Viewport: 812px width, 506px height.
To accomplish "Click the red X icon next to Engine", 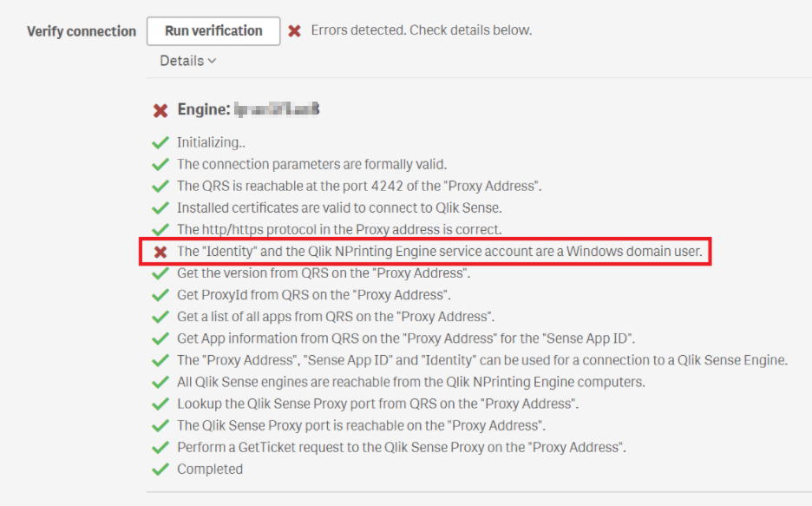I will (160, 109).
